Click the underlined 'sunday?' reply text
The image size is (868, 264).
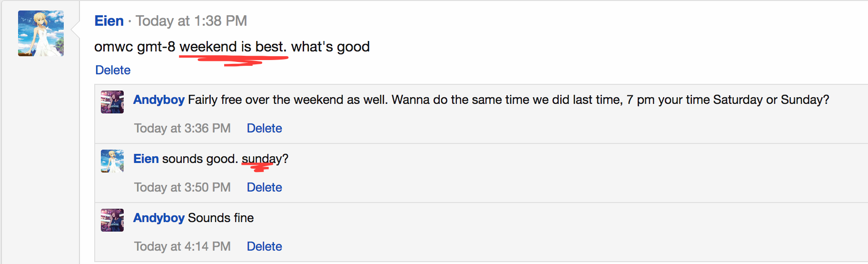pyautogui.click(x=265, y=159)
